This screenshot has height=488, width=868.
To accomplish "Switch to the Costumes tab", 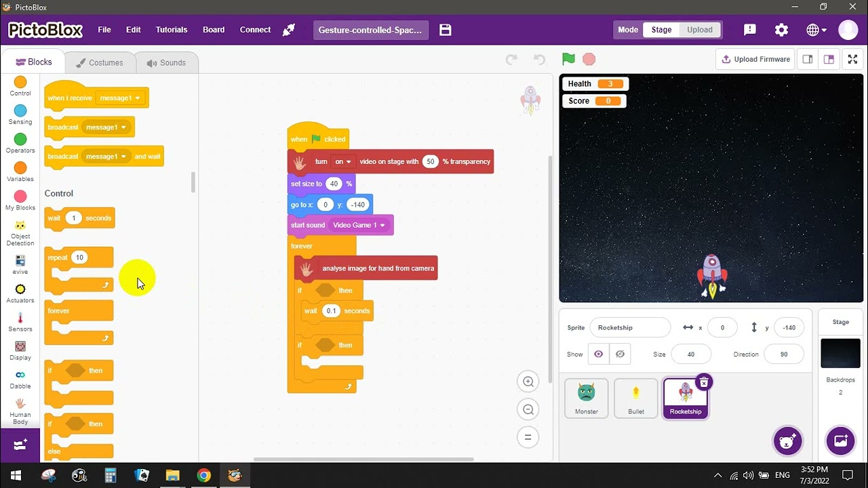I will 100,62.
